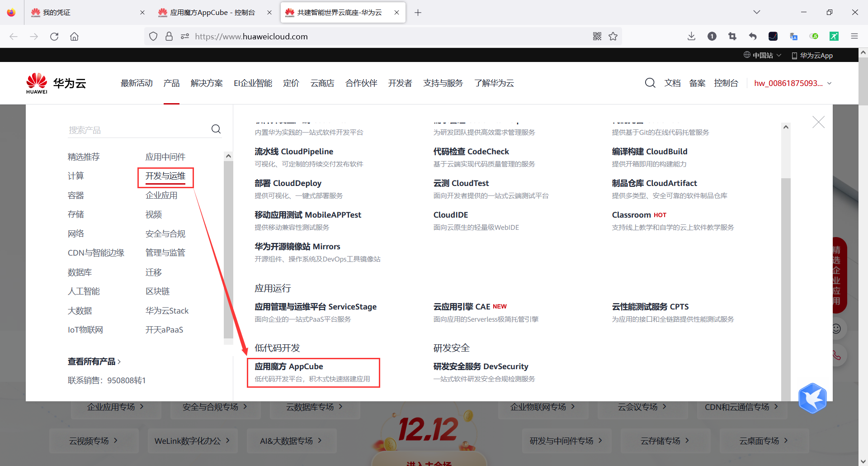Open the Huawei Cloud home logo
This screenshot has width=868, height=466.
[x=55, y=83]
